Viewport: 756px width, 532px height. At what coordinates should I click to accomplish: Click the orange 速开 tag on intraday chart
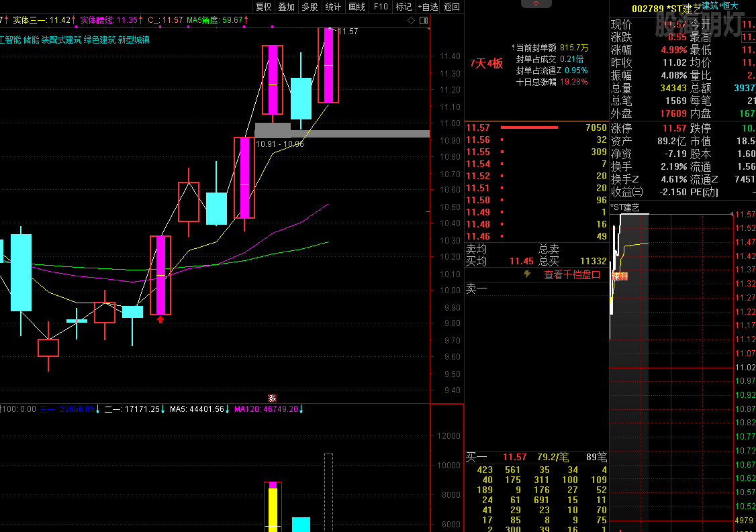[620, 276]
